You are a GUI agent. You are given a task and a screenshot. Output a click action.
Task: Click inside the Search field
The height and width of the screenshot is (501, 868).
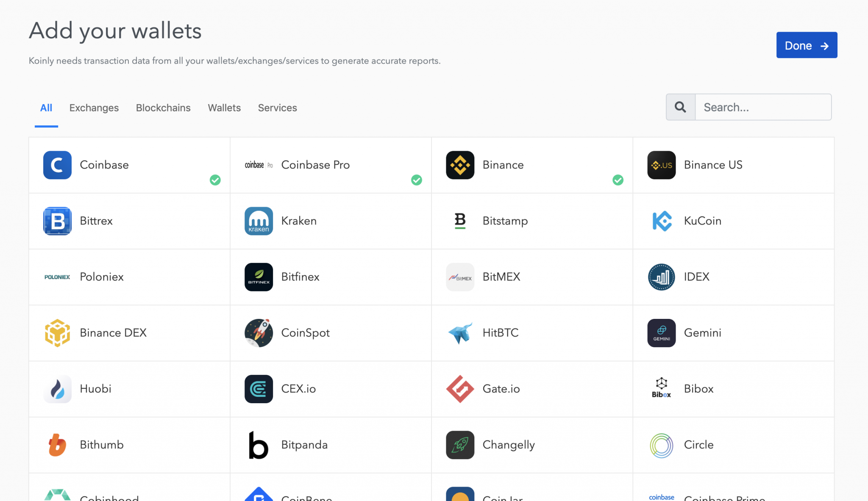tap(763, 107)
